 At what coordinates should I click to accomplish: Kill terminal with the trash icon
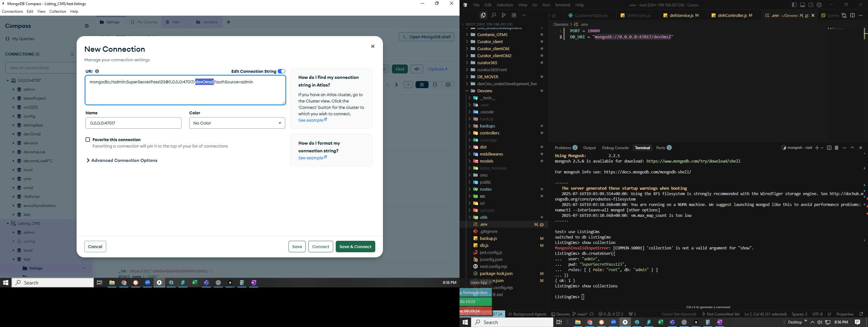836,148
